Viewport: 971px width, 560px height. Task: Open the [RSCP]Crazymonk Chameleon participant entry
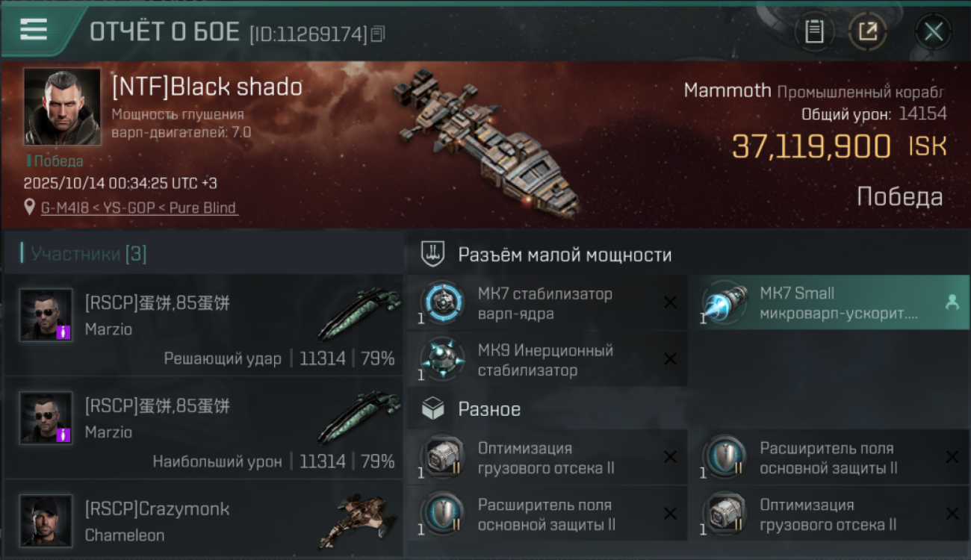pyautogui.click(x=203, y=520)
